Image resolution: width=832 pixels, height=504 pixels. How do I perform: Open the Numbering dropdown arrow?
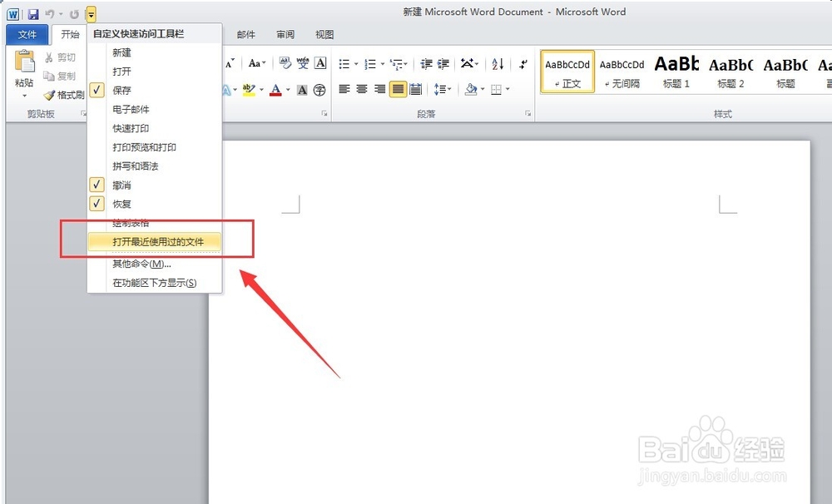point(382,64)
